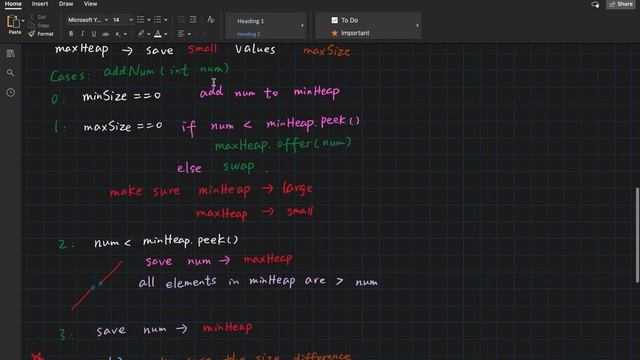Toggle bold formatting
The height and width of the screenshot is (360, 640).
71,33
